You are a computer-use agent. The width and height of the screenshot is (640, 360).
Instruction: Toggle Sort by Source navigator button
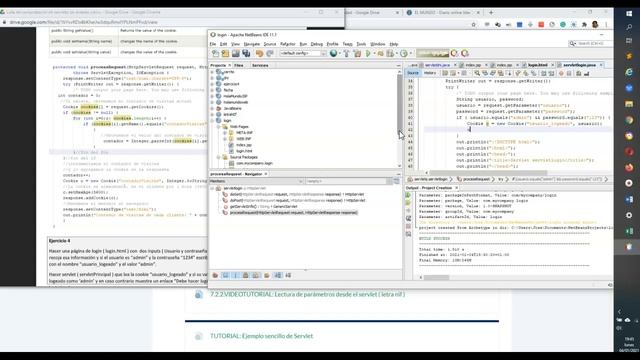click(x=288, y=276)
